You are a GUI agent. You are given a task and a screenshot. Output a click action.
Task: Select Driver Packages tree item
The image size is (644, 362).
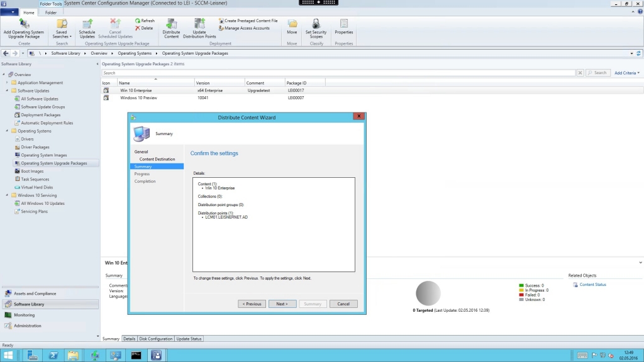tap(35, 147)
